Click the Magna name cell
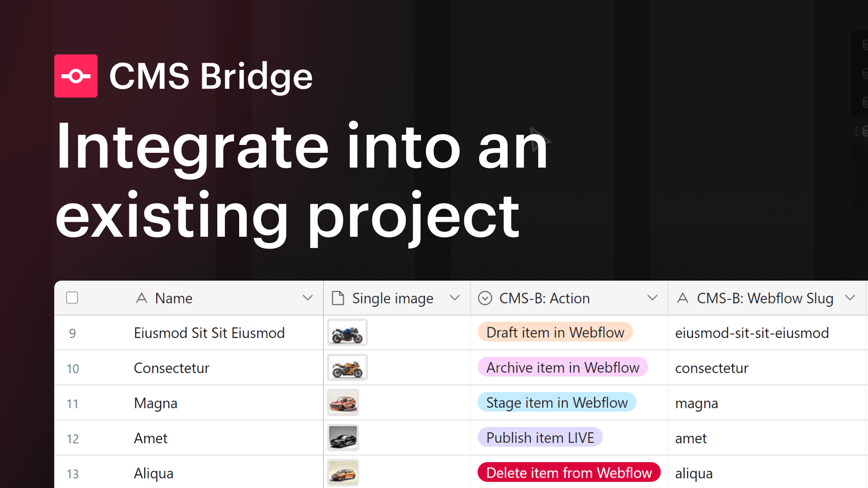Image resolution: width=868 pixels, height=488 pixels. click(155, 403)
